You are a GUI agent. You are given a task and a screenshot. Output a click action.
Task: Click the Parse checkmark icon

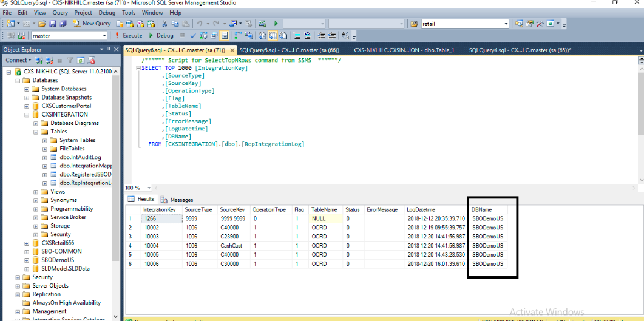(192, 36)
